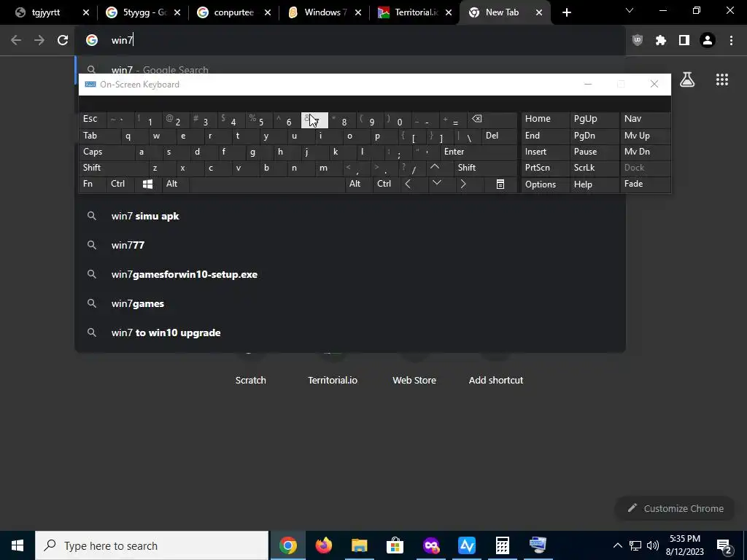Toggle right Shift key on On-Screen Keyboard

[x=485, y=168]
